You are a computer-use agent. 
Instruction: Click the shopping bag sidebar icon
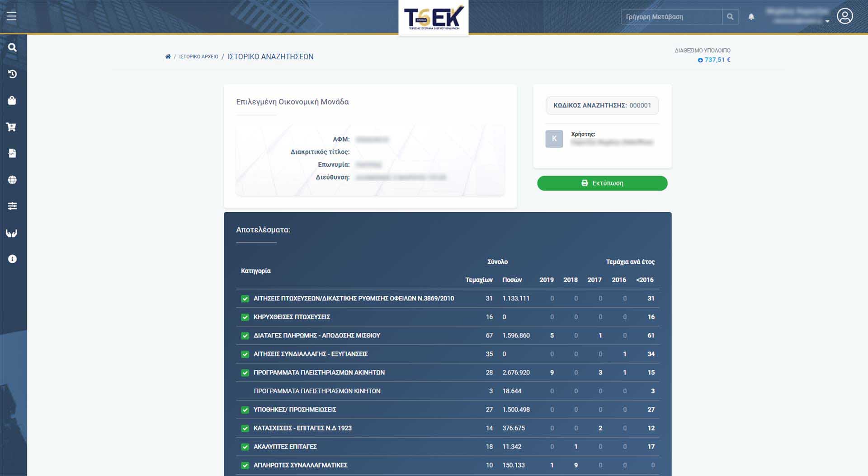click(x=12, y=100)
